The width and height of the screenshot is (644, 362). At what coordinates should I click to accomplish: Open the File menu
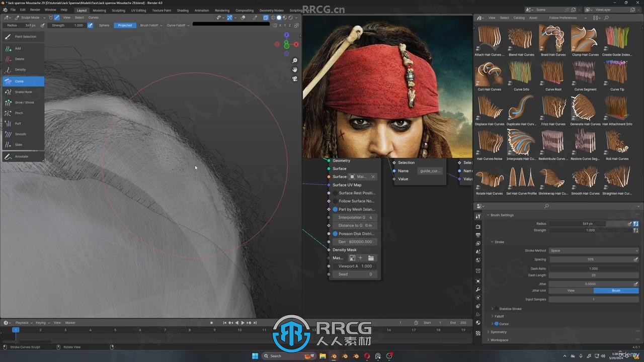(13, 10)
